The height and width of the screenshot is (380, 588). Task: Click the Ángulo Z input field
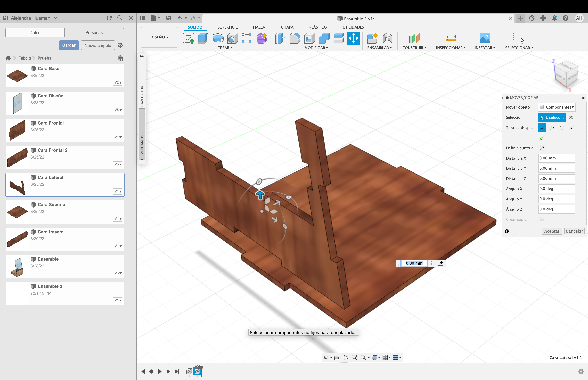click(x=557, y=209)
